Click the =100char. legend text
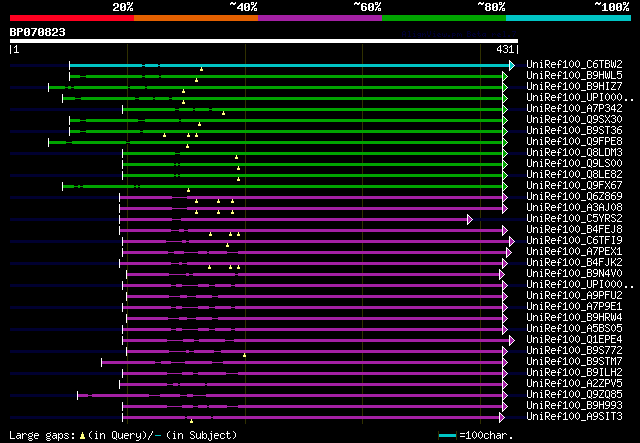Viewport: 640px width, 443px height. coord(486,436)
